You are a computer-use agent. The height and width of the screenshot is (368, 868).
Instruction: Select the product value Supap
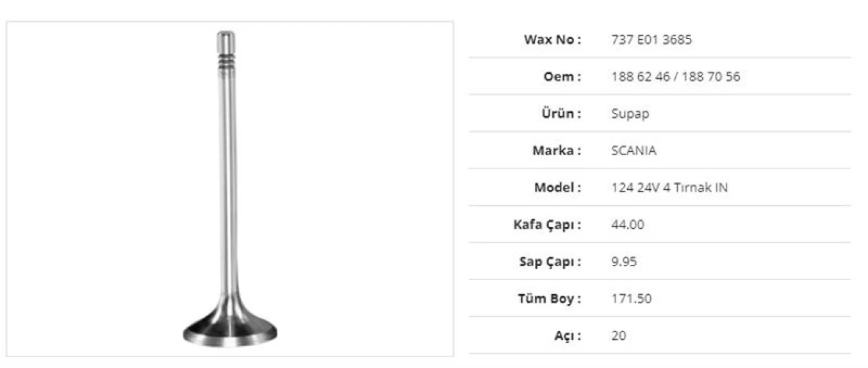point(630,114)
